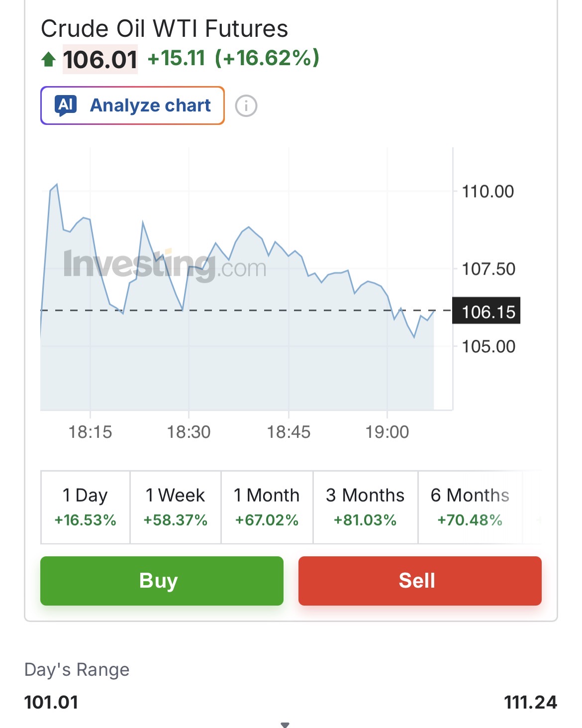Show the 3 Months chart range
582x728 pixels.
click(365, 507)
